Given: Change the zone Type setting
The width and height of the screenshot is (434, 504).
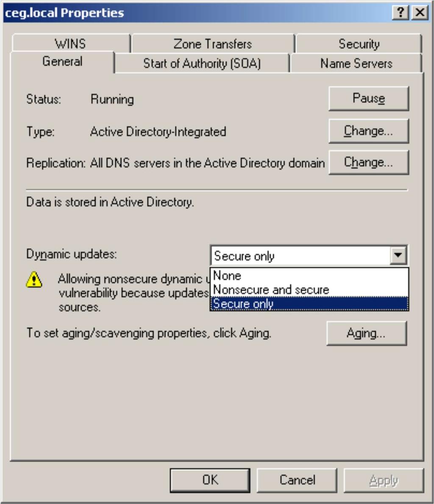Looking at the screenshot, I should pos(369,131).
